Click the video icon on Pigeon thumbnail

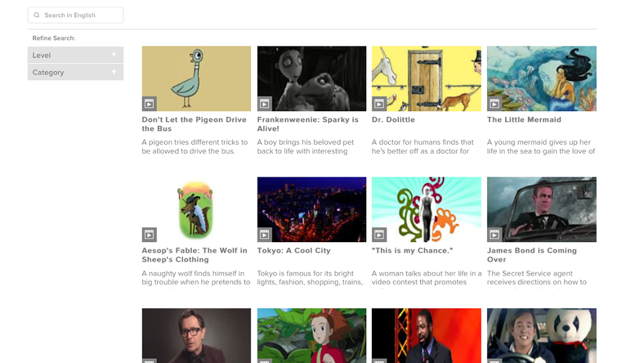pos(149,104)
